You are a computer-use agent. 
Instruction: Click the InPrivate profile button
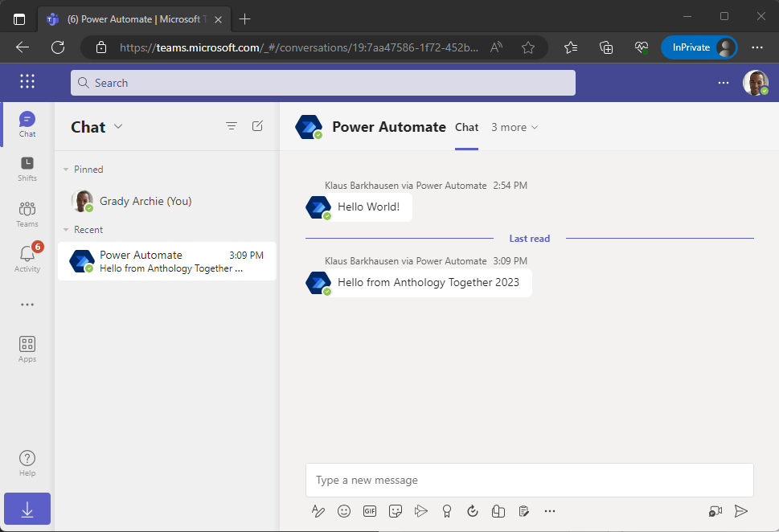pyautogui.click(x=699, y=47)
